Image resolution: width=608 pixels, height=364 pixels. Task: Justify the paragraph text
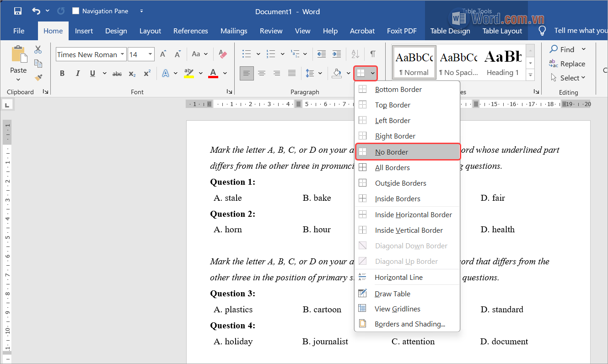click(292, 73)
